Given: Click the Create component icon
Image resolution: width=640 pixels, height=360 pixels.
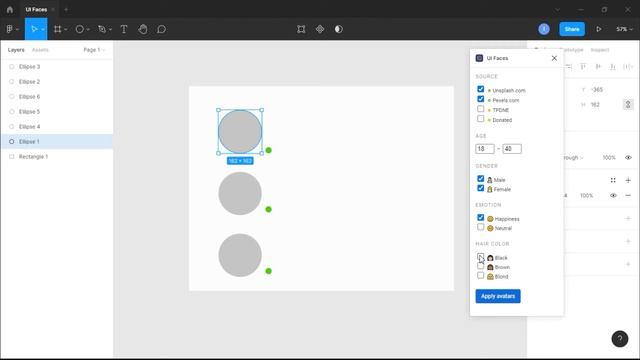Looking at the screenshot, I should (320, 29).
